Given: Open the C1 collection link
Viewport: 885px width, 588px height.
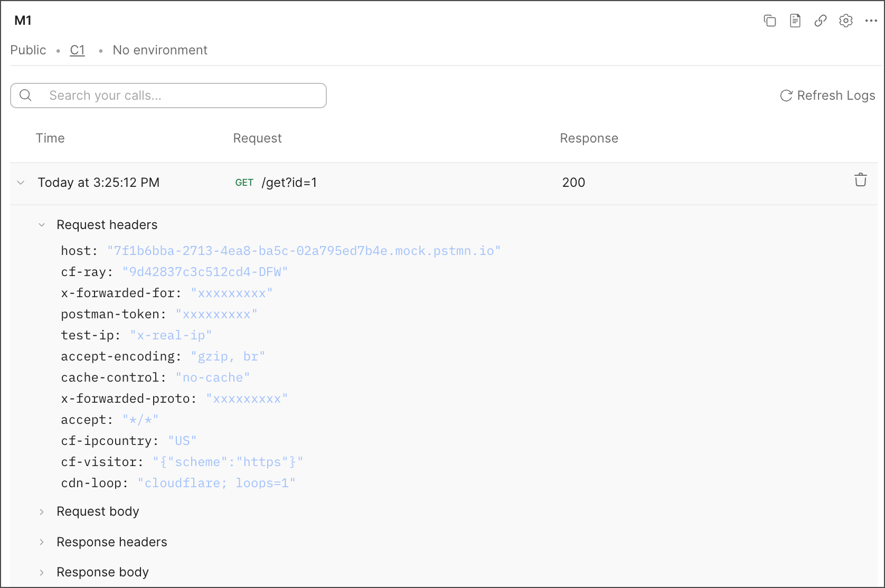Looking at the screenshot, I should [77, 50].
